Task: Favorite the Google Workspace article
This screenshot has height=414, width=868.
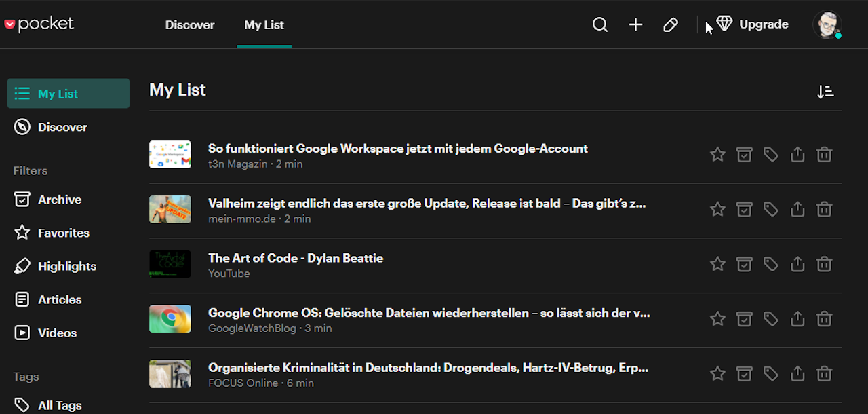Action: pyautogui.click(x=717, y=155)
